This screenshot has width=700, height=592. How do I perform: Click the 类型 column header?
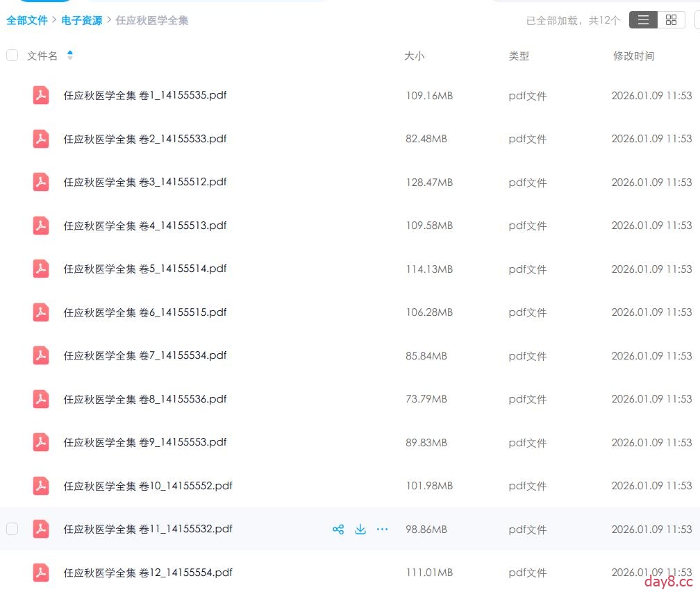pyautogui.click(x=519, y=56)
